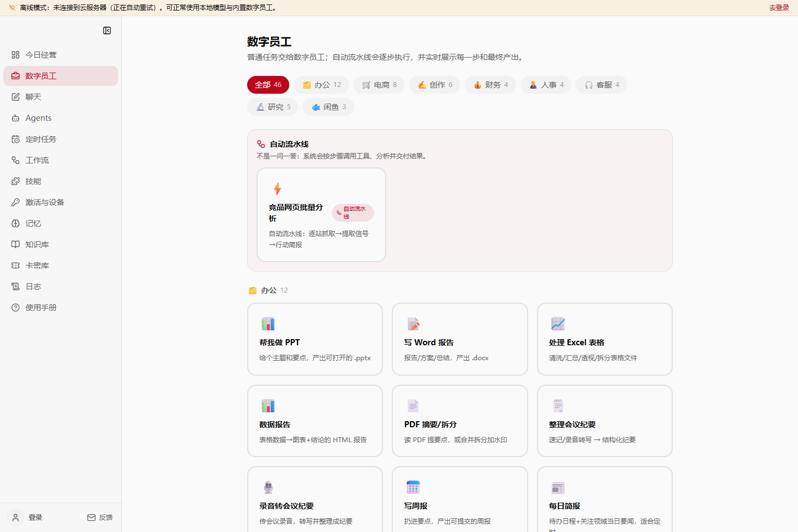Open the 写周报 card title
Screen dimensions: 798x532
pos(416,506)
